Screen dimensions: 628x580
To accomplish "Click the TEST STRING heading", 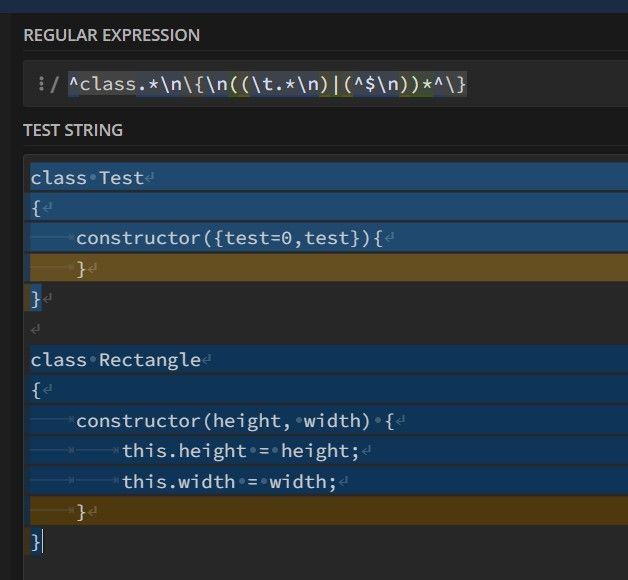I will 73,130.
